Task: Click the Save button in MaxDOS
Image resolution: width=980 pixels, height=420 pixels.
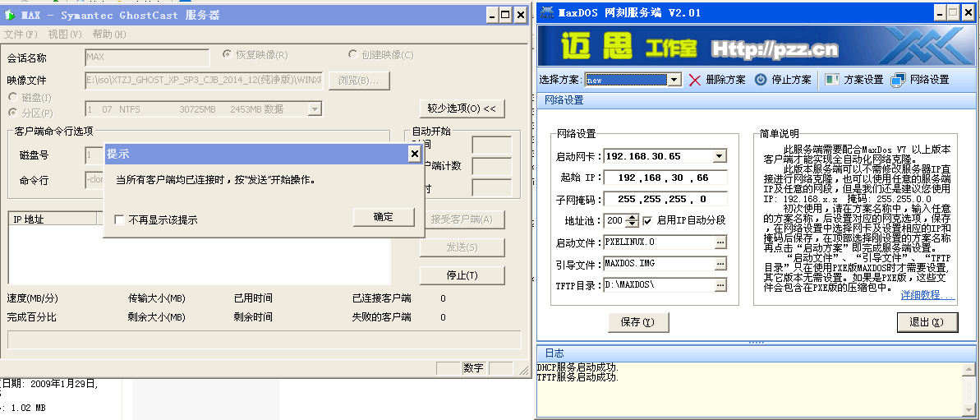Action: 638,322
